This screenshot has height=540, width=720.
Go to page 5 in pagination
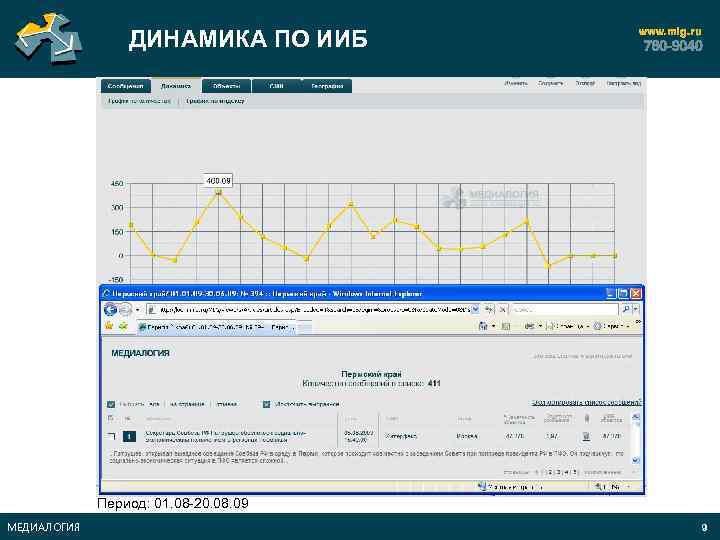tap(574, 472)
